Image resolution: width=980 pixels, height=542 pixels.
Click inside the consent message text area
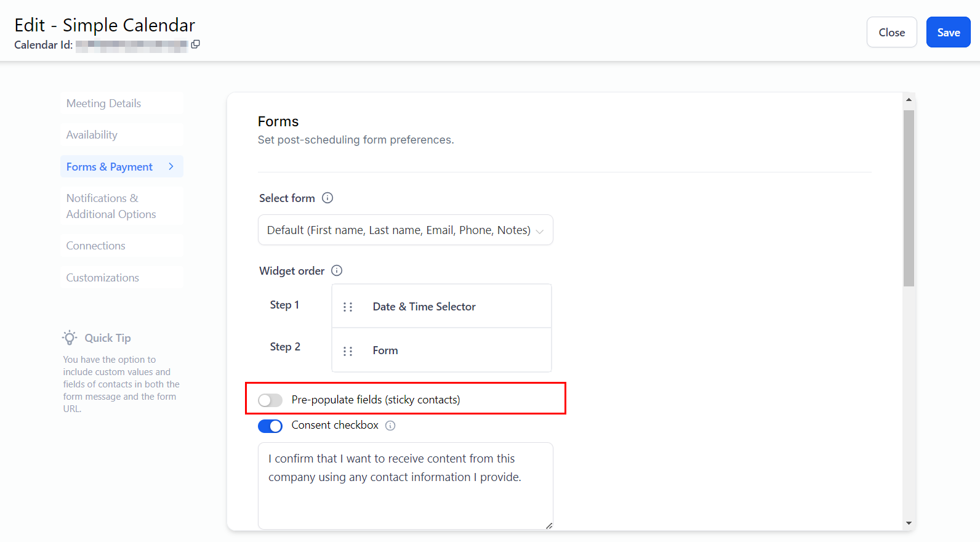[405, 485]
